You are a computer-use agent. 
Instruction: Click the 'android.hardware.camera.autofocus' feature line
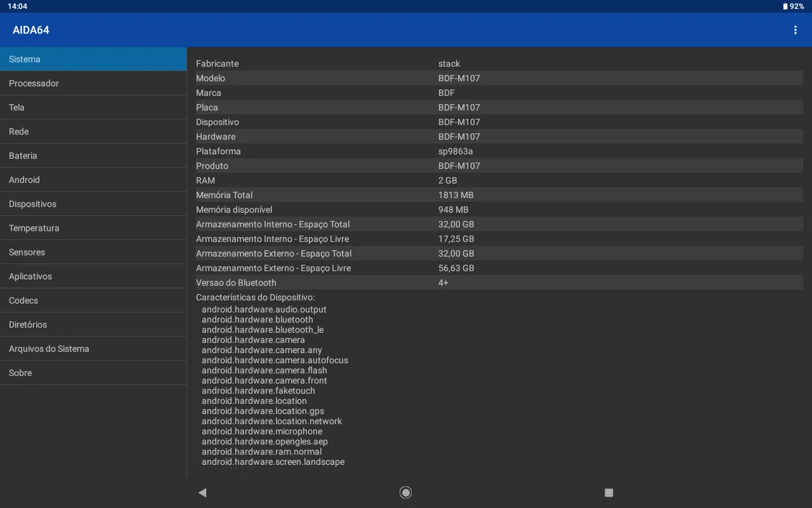click(275, 360)
